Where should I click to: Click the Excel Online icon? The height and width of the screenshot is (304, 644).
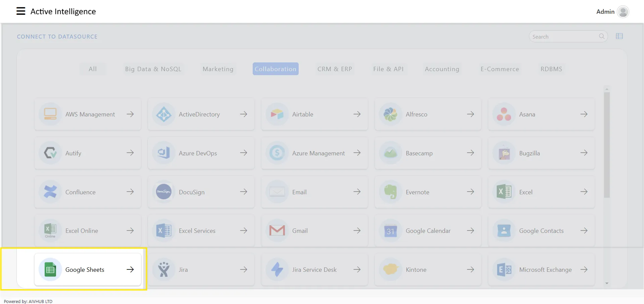point(50,231)
